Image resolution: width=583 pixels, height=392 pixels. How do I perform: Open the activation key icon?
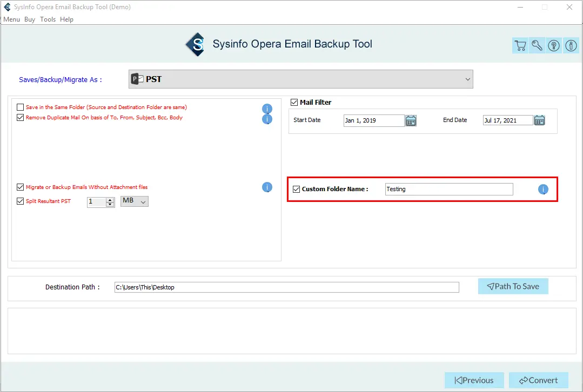coord(537,46)
